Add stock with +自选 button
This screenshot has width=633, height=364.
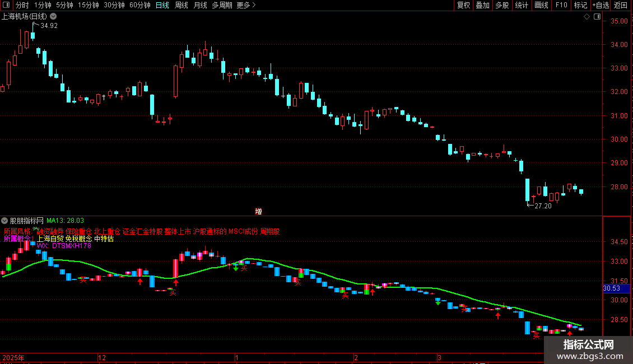601,5
